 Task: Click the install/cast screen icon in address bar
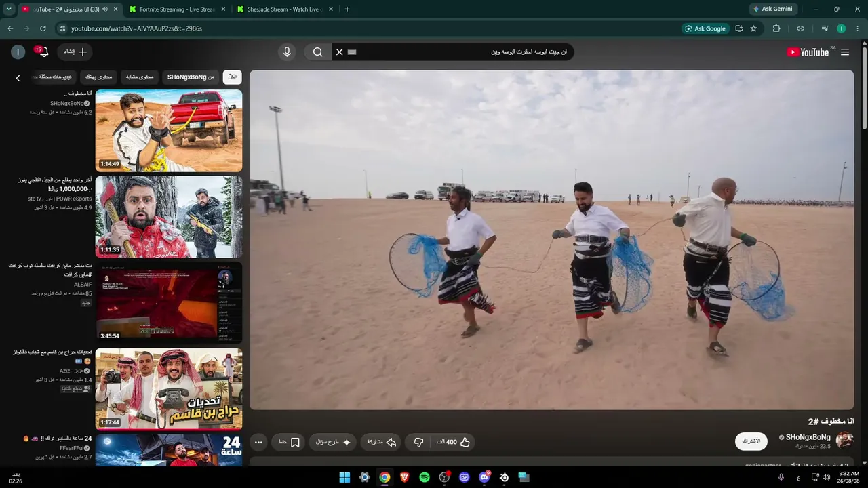click(x=738, y=28)
